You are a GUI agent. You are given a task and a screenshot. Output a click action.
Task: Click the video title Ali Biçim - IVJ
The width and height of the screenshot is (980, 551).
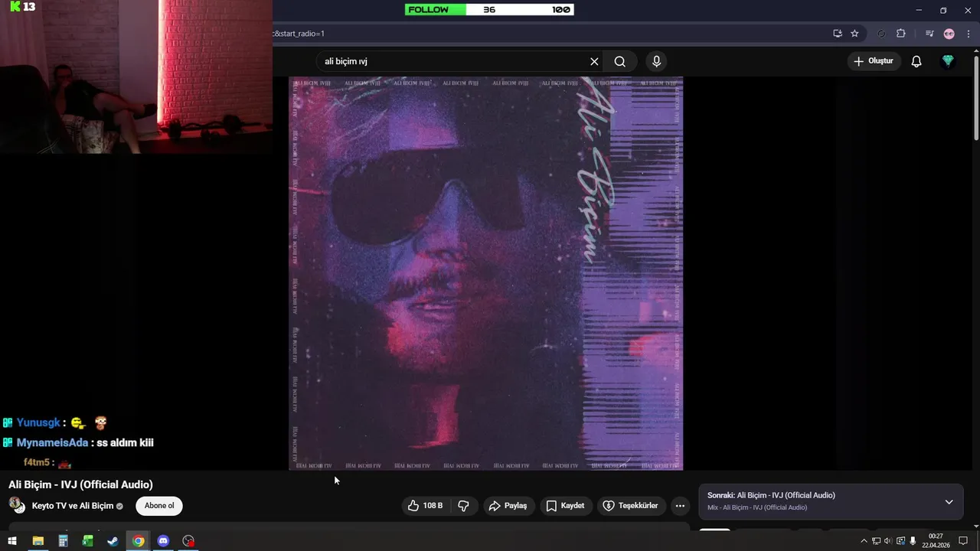click(x=80, y=484)
